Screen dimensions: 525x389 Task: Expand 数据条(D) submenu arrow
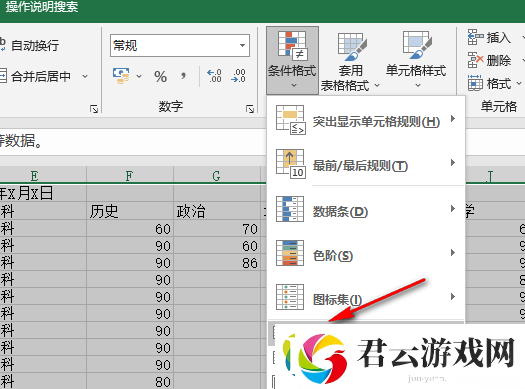point(453,209)
